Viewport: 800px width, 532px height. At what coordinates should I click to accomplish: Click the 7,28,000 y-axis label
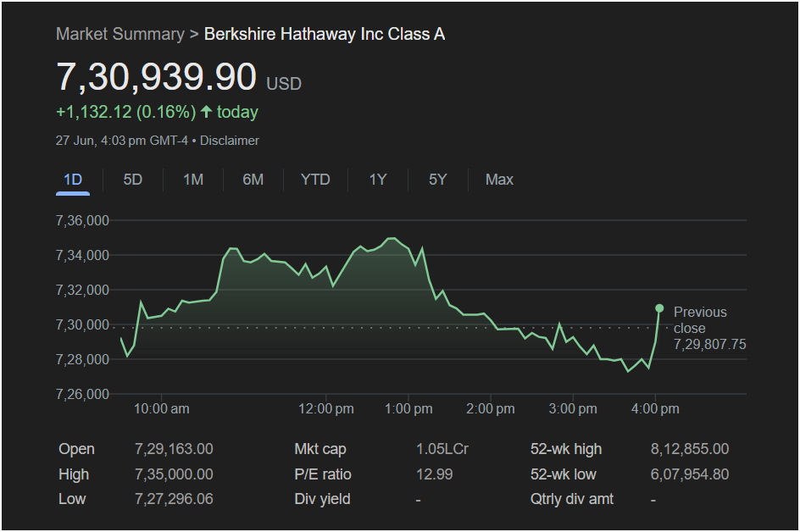tap(82, 359)
